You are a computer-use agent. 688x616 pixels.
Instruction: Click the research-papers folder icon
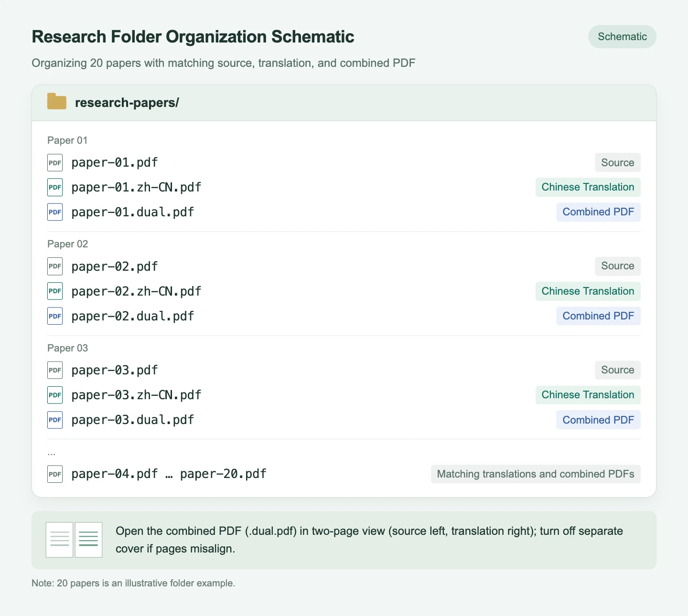point(57,102)
